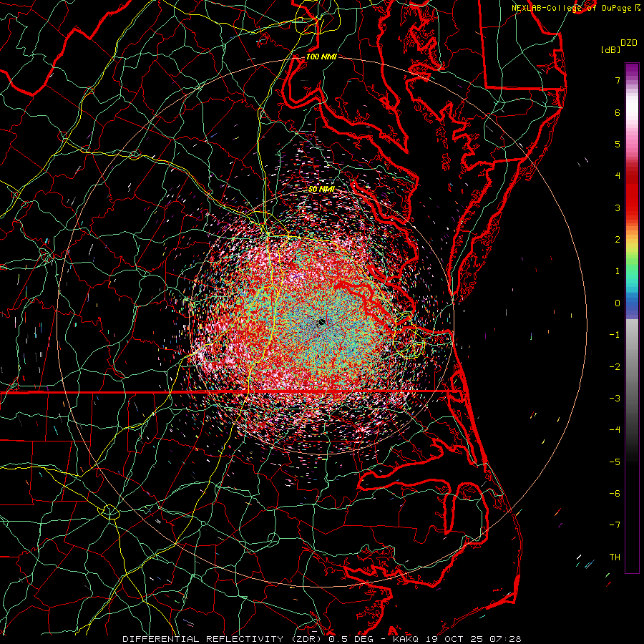Click the 6 dB scale label
Image resolution: width=644 pixels, height=644 pixels.
click(618, 112)
